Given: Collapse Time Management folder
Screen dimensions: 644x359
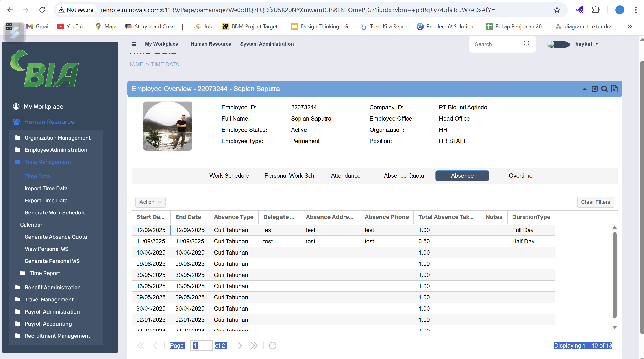Looking at the screenshot, I should (x=43, y=162).
